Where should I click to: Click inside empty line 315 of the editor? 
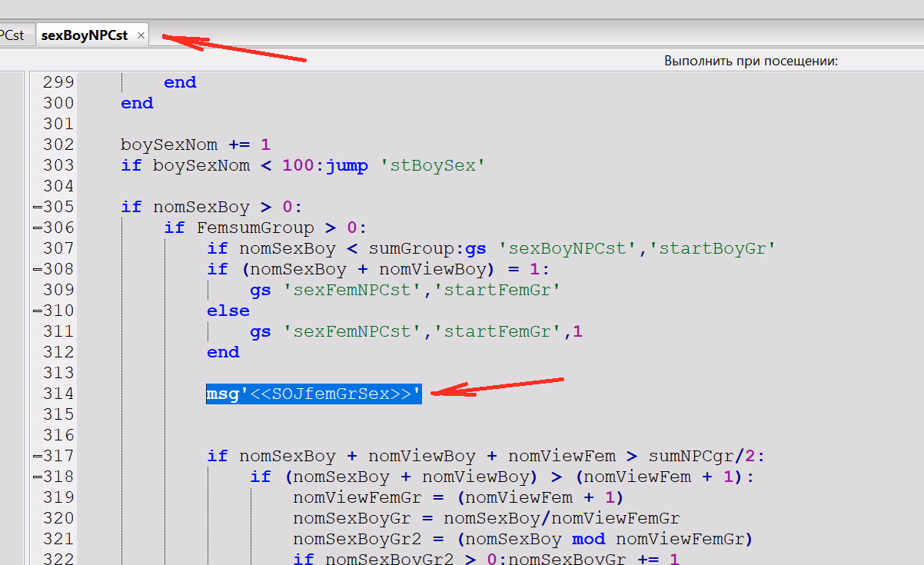[x=384, y=414]
